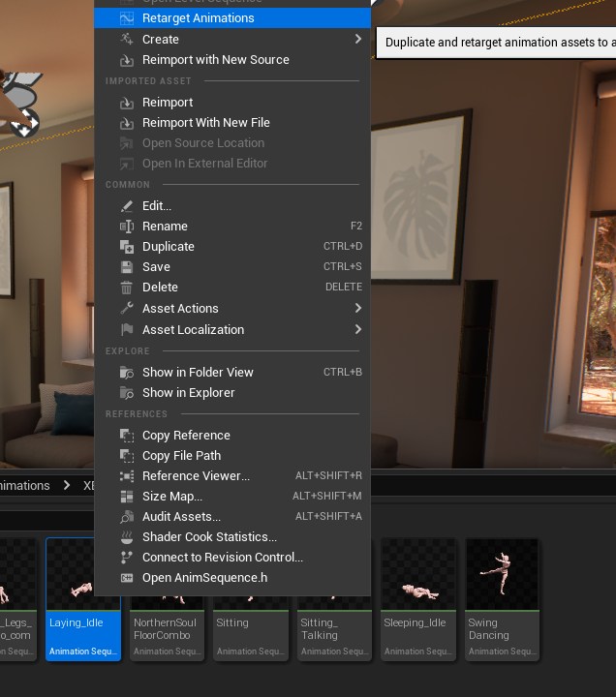The width and height of the screenshot is (616, 697).
Task: Select Copy Reference
Action: coord(232,436)
